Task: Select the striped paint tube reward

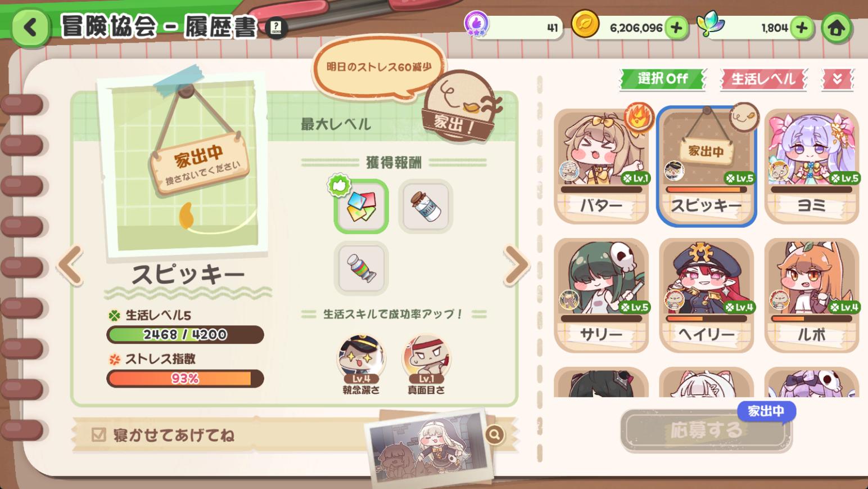Action: click(x=361, y=268)
